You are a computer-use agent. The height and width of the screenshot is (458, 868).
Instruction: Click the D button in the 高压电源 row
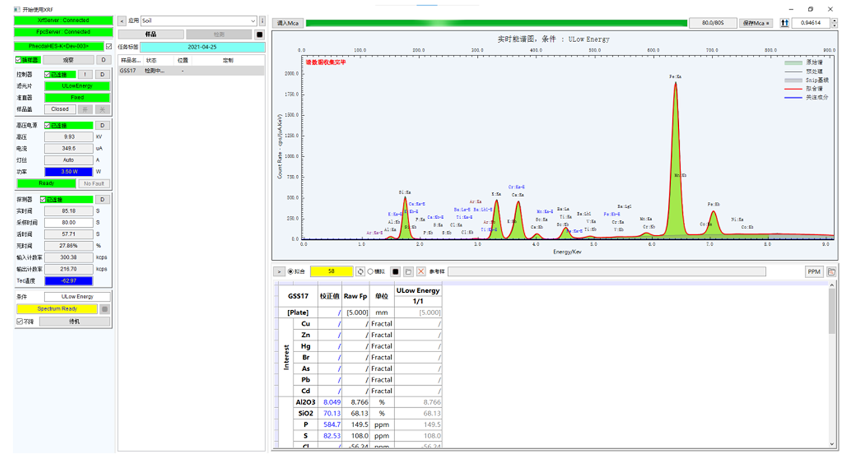pos(102,125)
